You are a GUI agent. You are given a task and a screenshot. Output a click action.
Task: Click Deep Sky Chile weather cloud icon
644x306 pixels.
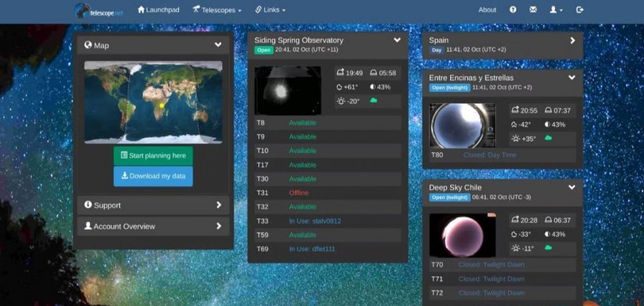[548, 247]
